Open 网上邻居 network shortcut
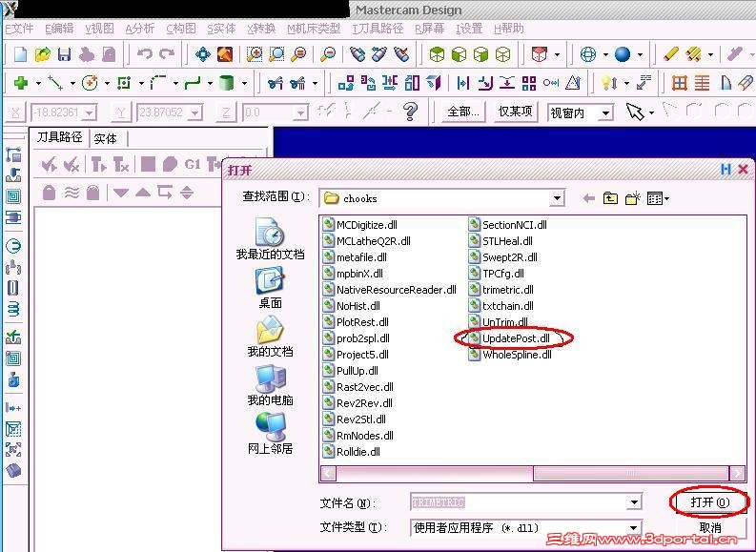Viewport: 756px width, 552px height. pos(270,434)
